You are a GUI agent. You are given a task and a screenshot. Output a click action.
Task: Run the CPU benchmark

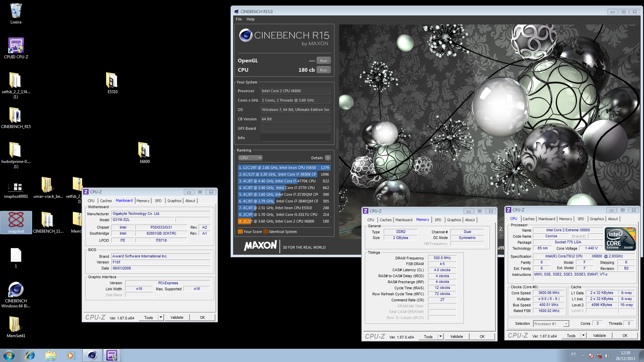pos(323,70)
